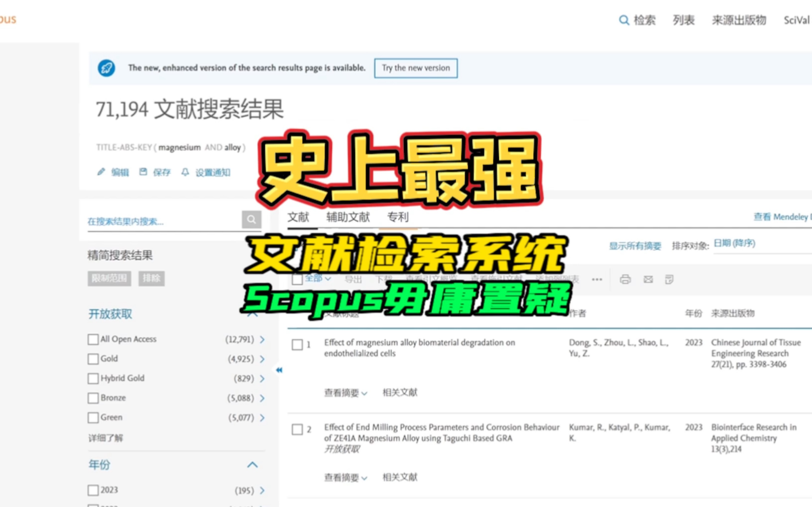Click the arrow next to Hybrid Gold count

coord(262,379)
